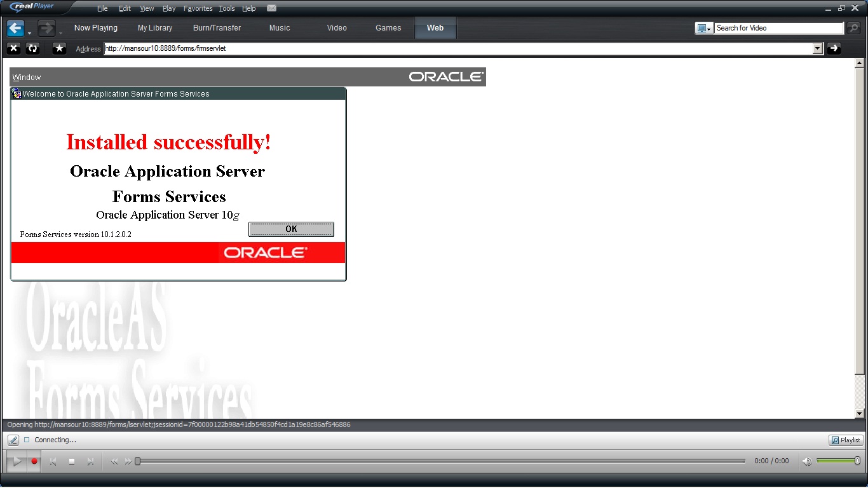Click the magnifier search icon
868x488 pixels.
tap(853, 28)
